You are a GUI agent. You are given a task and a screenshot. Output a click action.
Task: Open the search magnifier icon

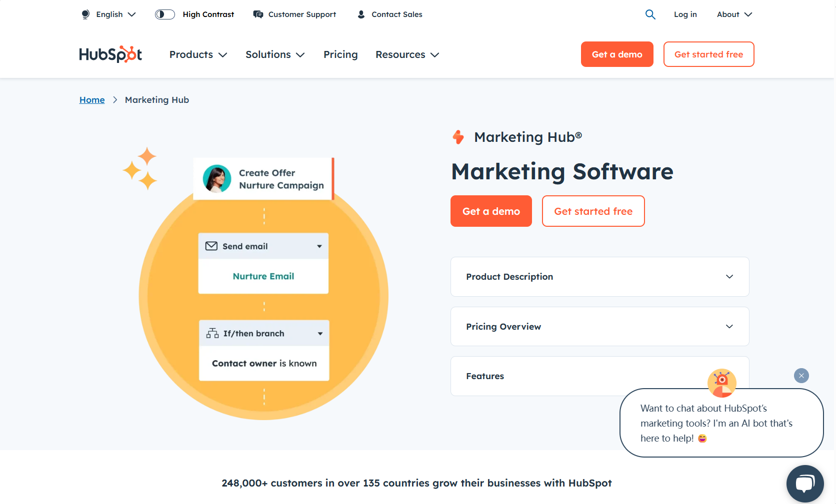(650, 14)
